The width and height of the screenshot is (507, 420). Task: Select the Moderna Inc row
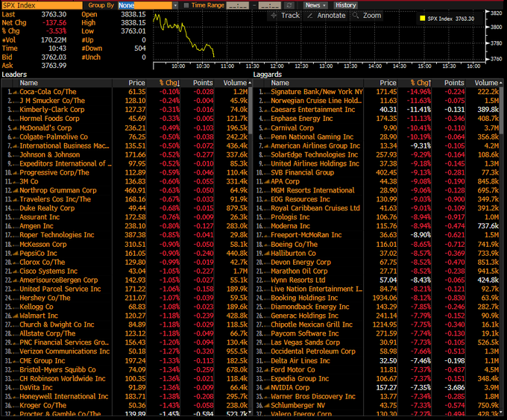pos(377,226)
